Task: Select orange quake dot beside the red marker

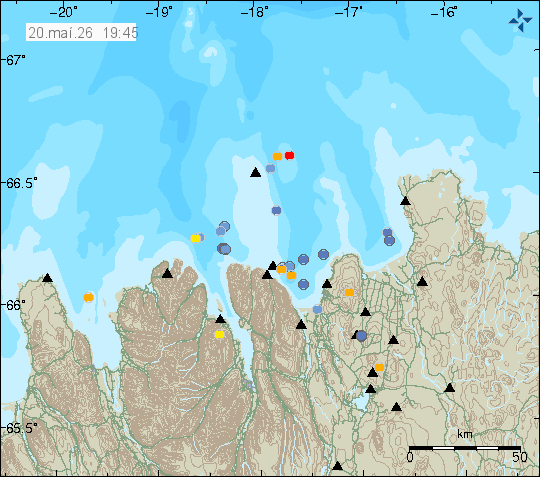Action: [277, 156]
